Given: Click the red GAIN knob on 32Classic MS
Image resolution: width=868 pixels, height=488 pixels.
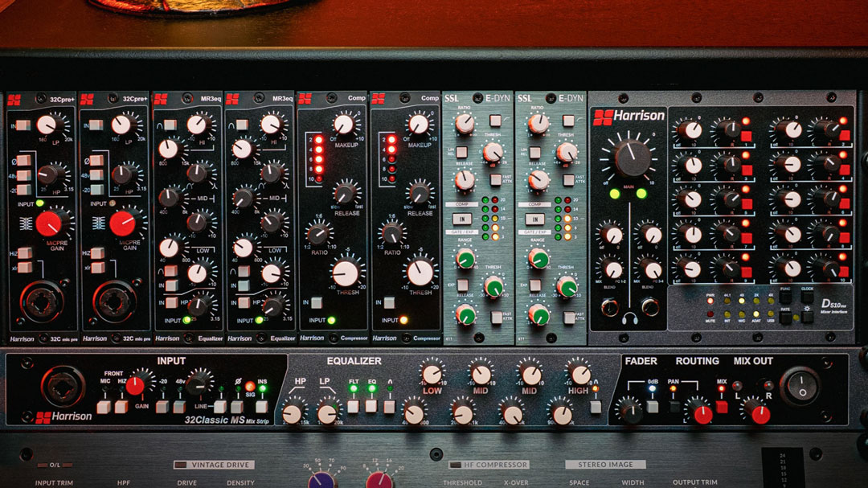Looking at the screenshot, I should [135, 386].
